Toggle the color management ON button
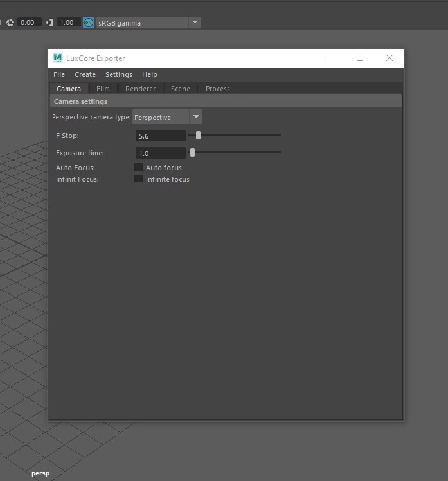448x481 pixels. click(x=89, y=22)
